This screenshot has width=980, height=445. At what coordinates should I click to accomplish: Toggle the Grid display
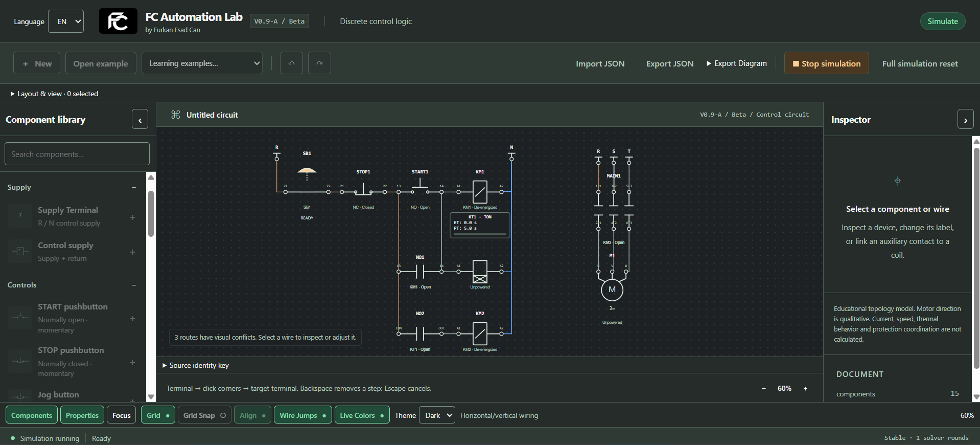[x=158, y=415]
